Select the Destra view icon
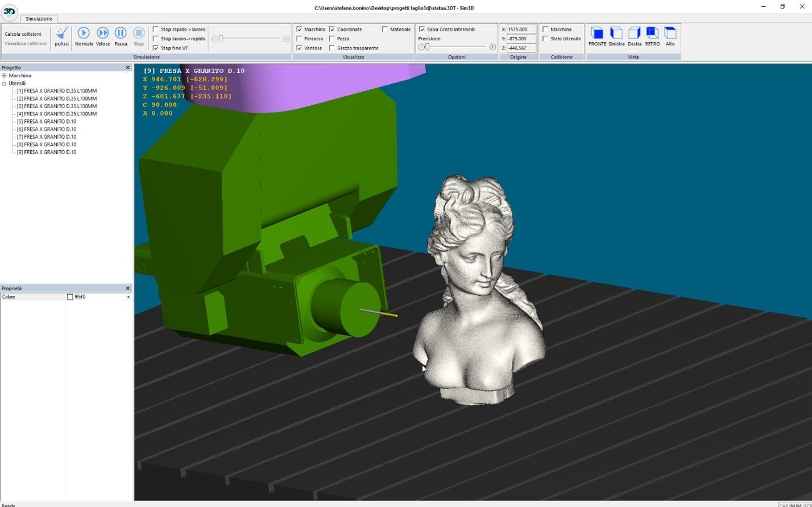This screenshot has height=507, width=812. (634, 33)
